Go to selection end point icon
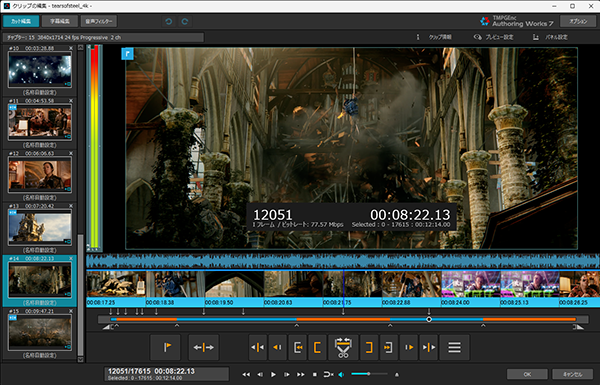Screen dimensions: 600x385 pyautogui.click(x=389, y=347)
